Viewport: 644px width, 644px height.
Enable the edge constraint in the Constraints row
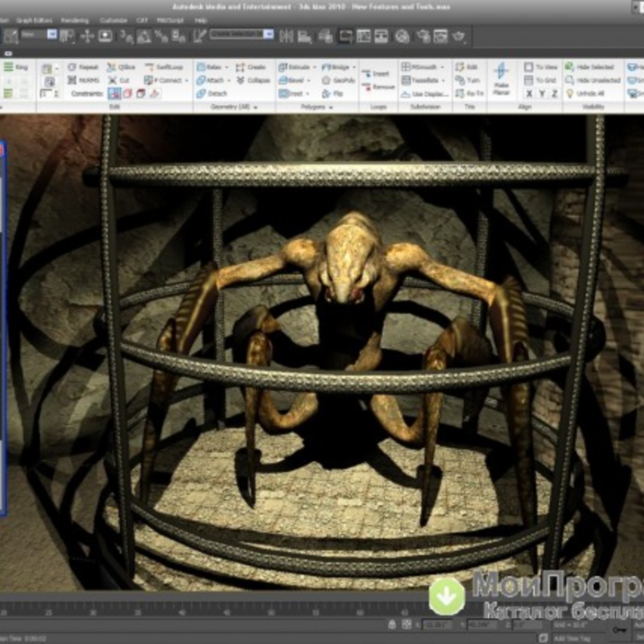click(127, 93)
